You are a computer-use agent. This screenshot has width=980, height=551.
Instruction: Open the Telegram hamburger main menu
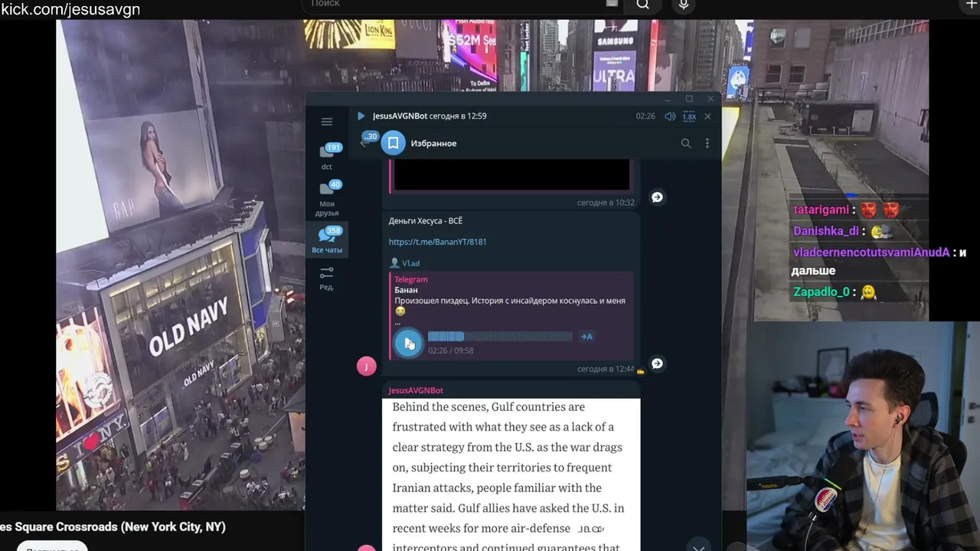(x=327, y=122)
